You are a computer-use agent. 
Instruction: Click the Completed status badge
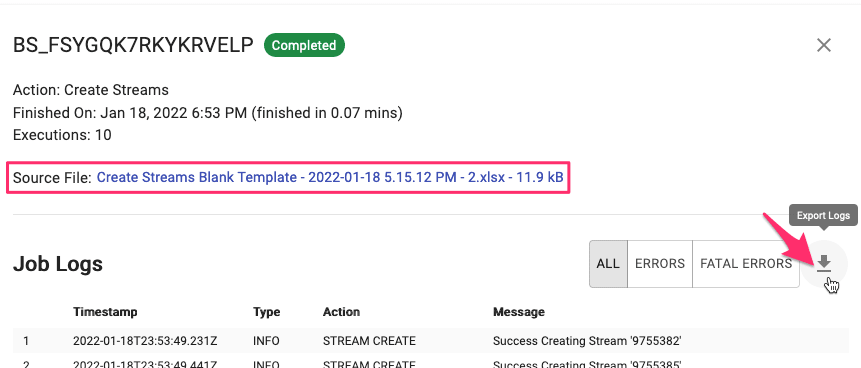(304, 45)
